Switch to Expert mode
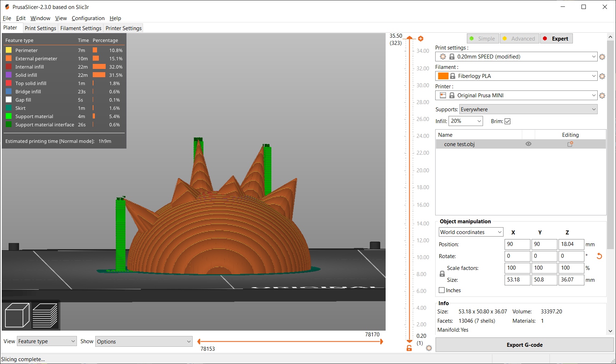Image resolution: width=616 pixels, height=364 pixels. (x=556, y=38)
